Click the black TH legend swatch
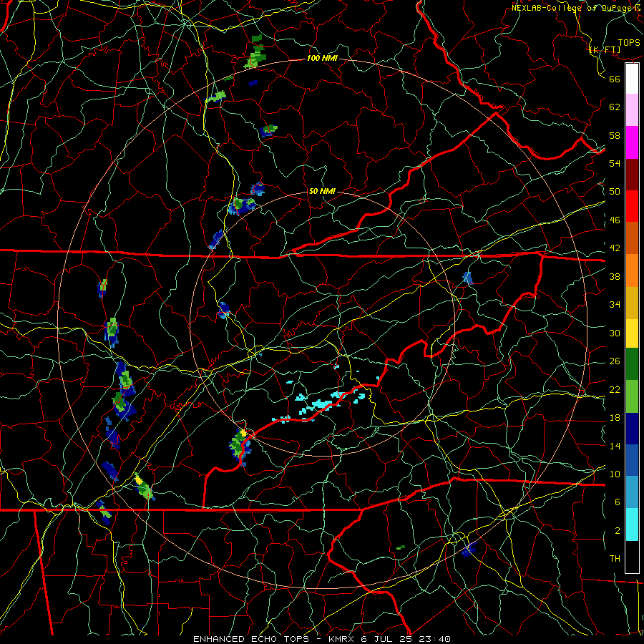 pos(632,557)
